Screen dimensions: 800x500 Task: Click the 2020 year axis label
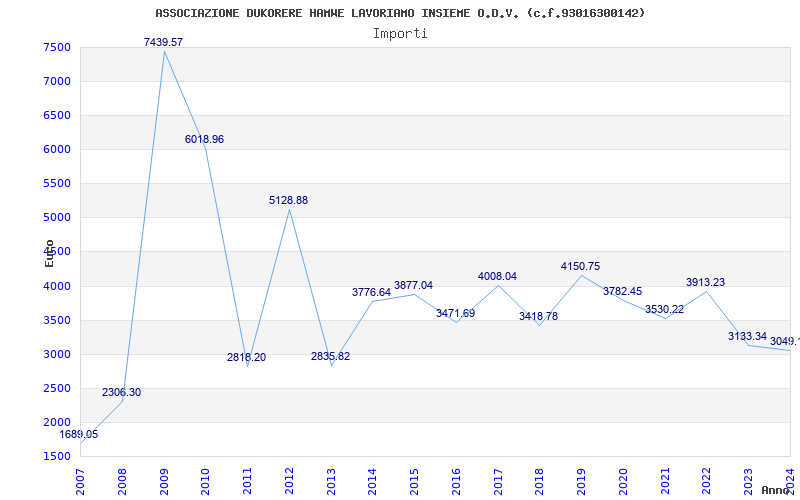pos(623,482)
